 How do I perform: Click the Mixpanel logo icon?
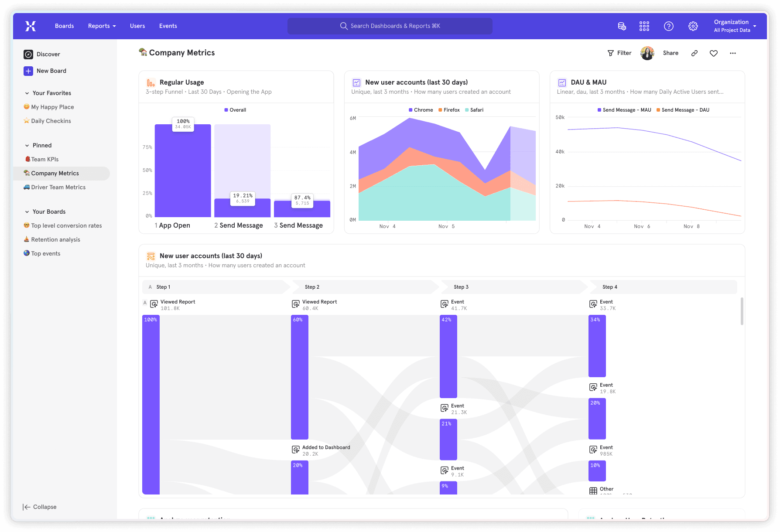31,26
